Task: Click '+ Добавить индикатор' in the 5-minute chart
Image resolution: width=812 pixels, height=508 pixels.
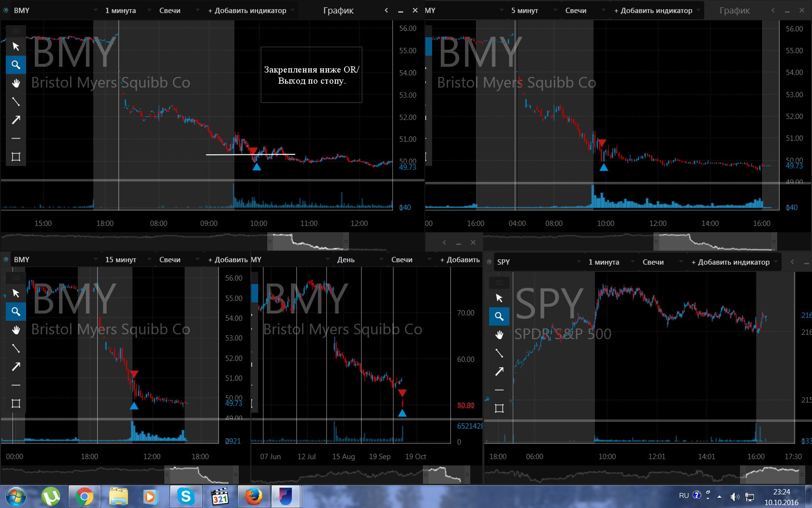Action: [x=657, y=10]
